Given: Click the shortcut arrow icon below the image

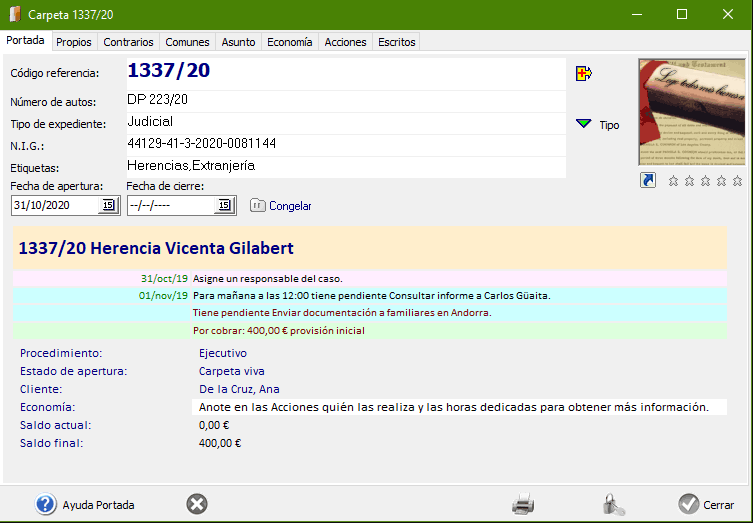Looking at the screenshot, I should [x=648, y=180].
